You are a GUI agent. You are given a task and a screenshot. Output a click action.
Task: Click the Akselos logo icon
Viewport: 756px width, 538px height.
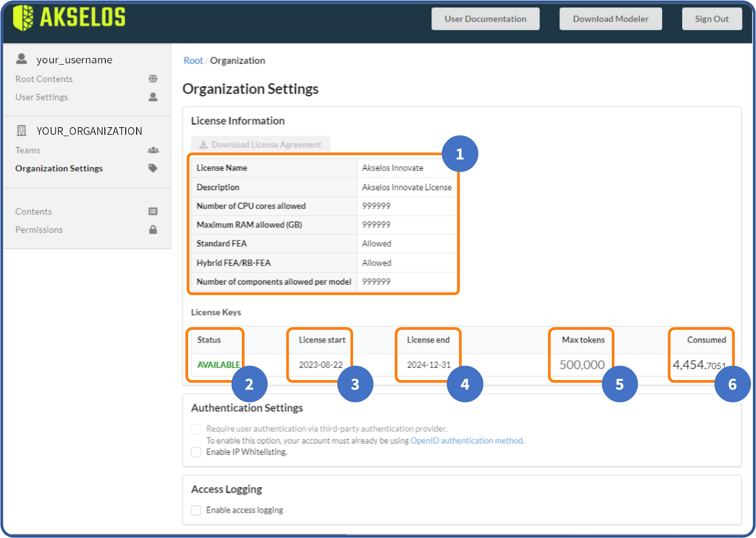(23, 18)
